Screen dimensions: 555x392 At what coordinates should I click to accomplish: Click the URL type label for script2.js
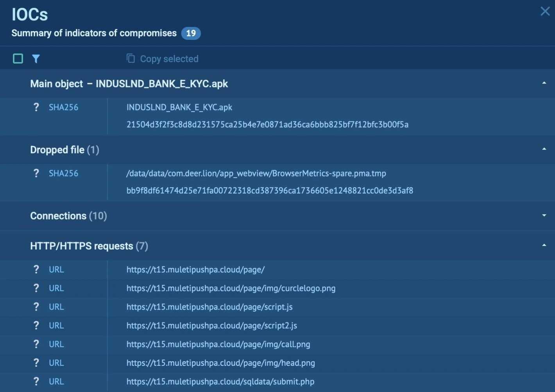click(x=56, y=326)
